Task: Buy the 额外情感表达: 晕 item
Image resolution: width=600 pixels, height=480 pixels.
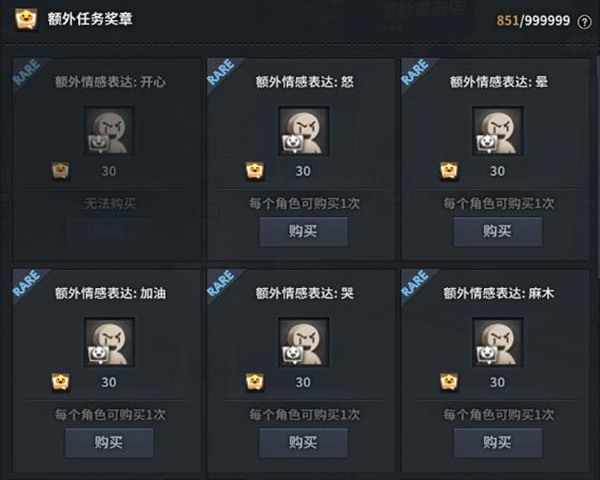Action: pos(498,232)
